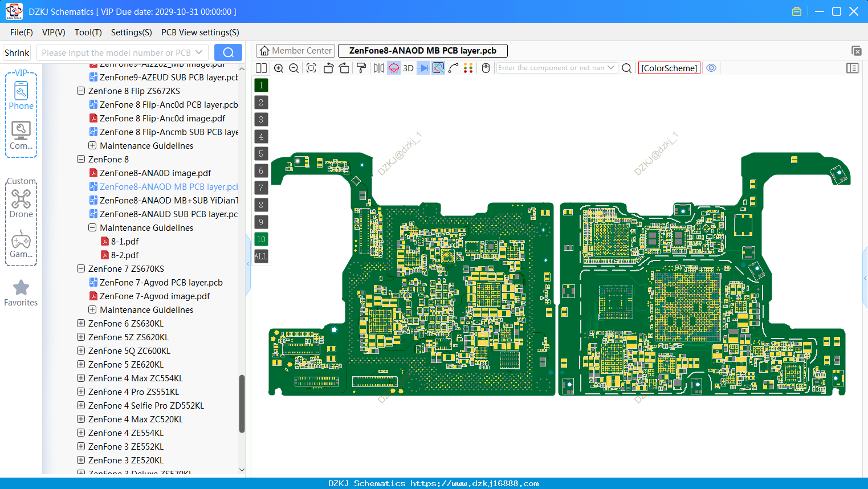Image resolution: width=868 pixels, height=489 pixels.
Task: Open the Phone category in sidebar
Action: click(x=21, y=95)
